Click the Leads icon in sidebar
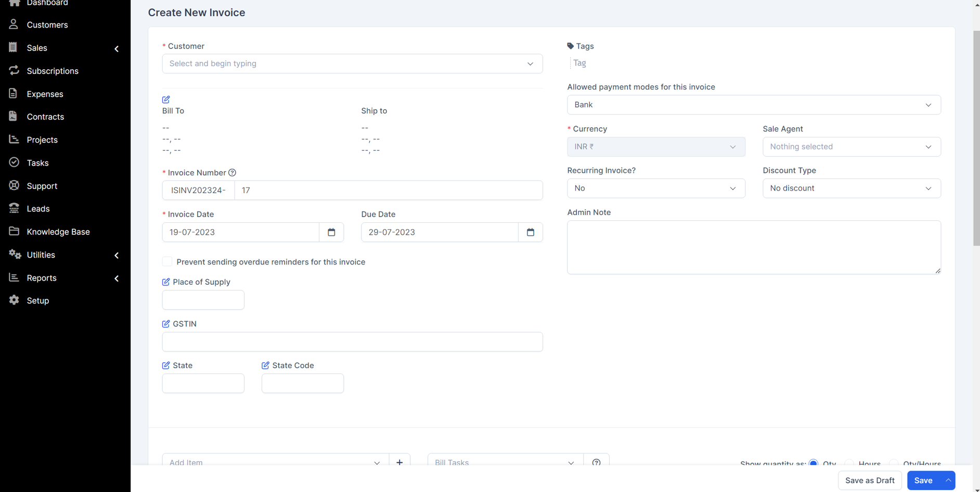 pos(14,208)
